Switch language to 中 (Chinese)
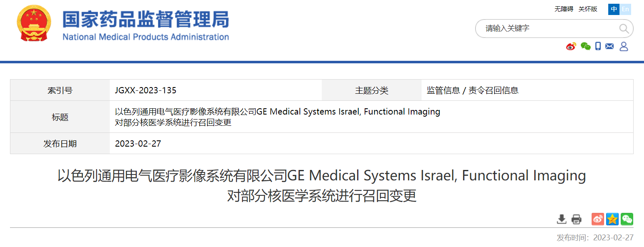 point(614,9)
